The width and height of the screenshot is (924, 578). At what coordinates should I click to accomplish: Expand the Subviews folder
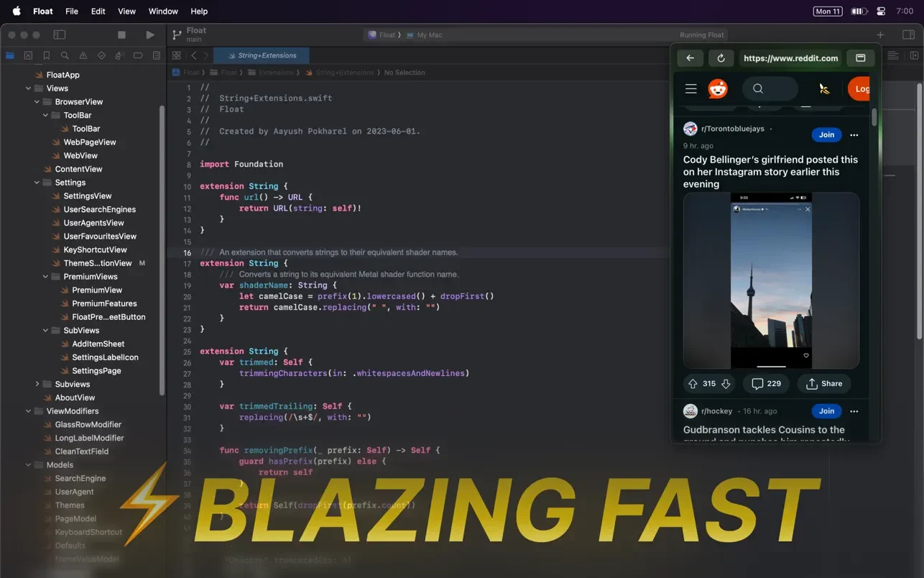(x=37, y=384)
